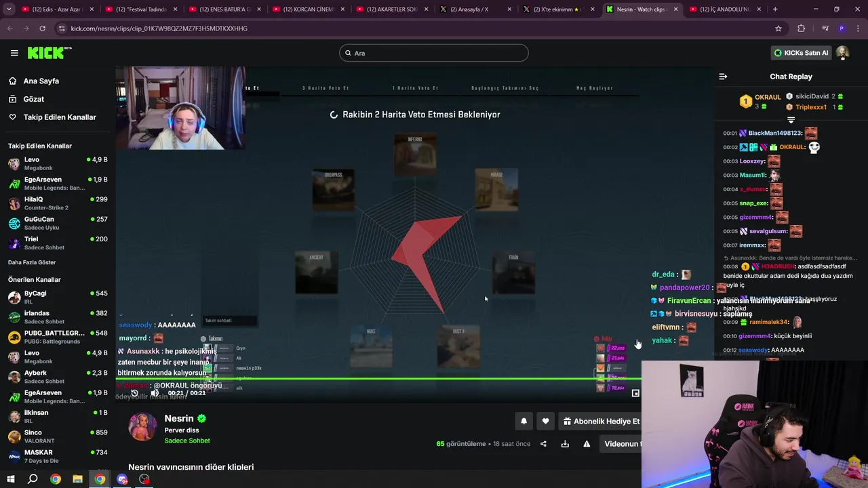Open GuGuCan channel in sidebar
Screen dimensions: 868x488
58,223
